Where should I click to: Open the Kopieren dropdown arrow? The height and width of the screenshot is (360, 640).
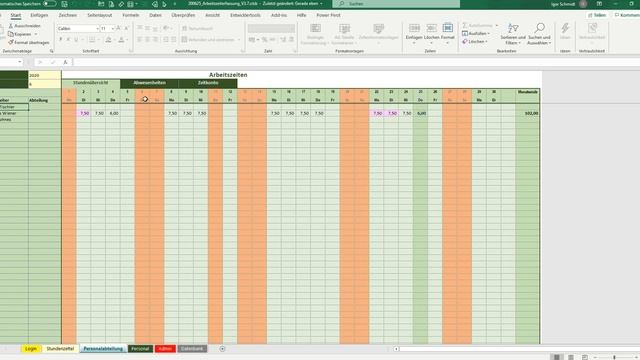pyautogui.click(x=36, y=34)
